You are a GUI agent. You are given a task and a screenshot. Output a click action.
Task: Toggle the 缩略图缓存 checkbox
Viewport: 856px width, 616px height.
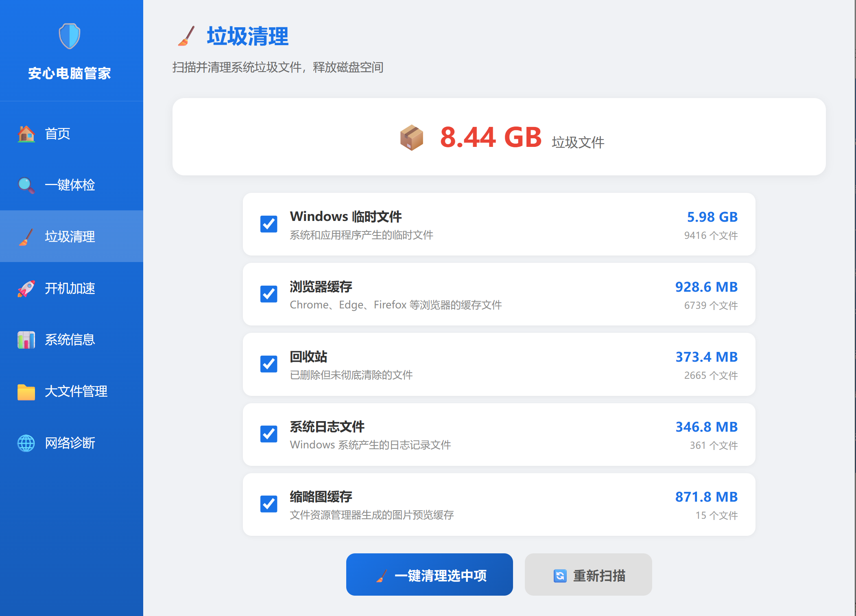(269, 504)
